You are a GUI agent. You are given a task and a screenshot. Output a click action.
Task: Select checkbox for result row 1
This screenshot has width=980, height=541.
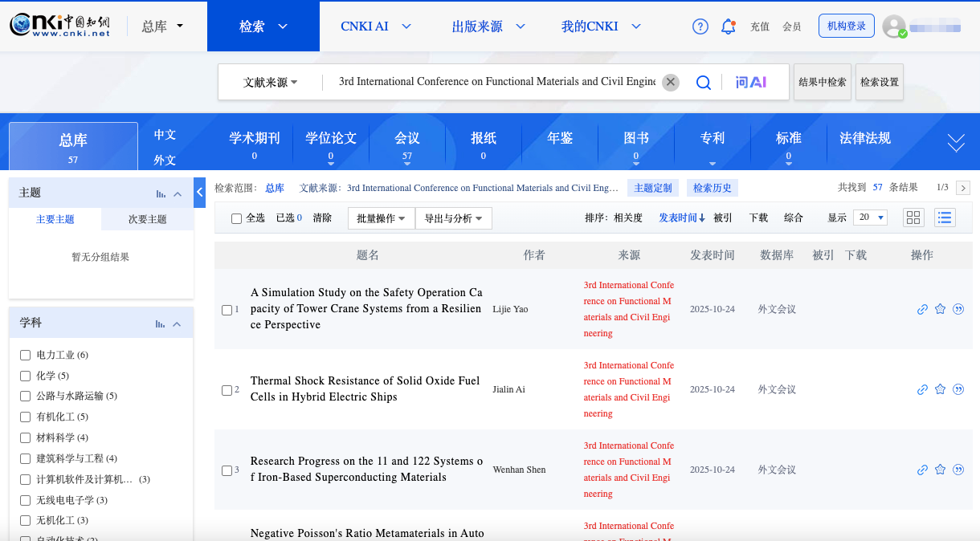point(227,310)
